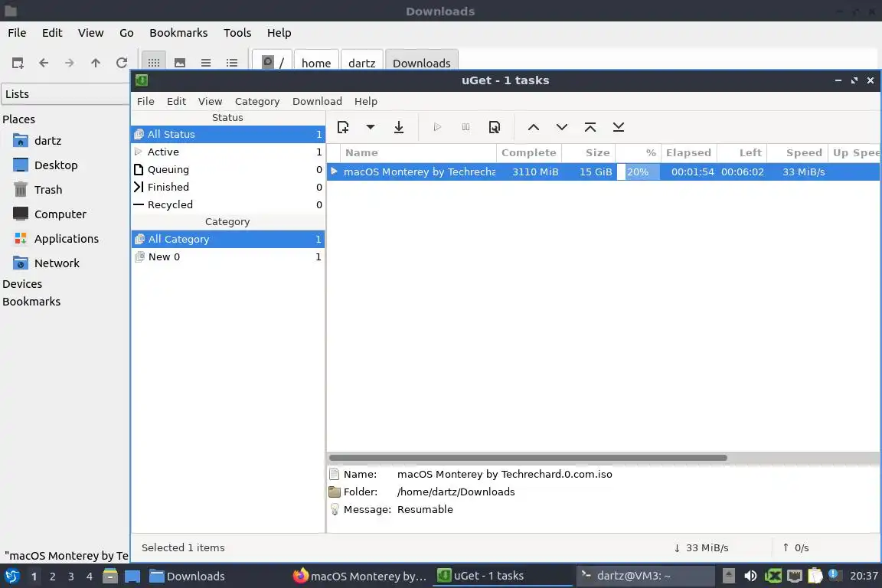Click the Back arrow in file manager
Image resolution: width=882 pixels, height=588 pixels.
pos(44,63)
